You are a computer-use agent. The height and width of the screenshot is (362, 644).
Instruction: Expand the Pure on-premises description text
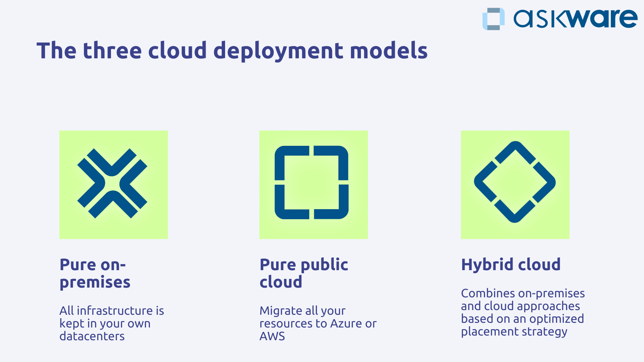[111, 323]
